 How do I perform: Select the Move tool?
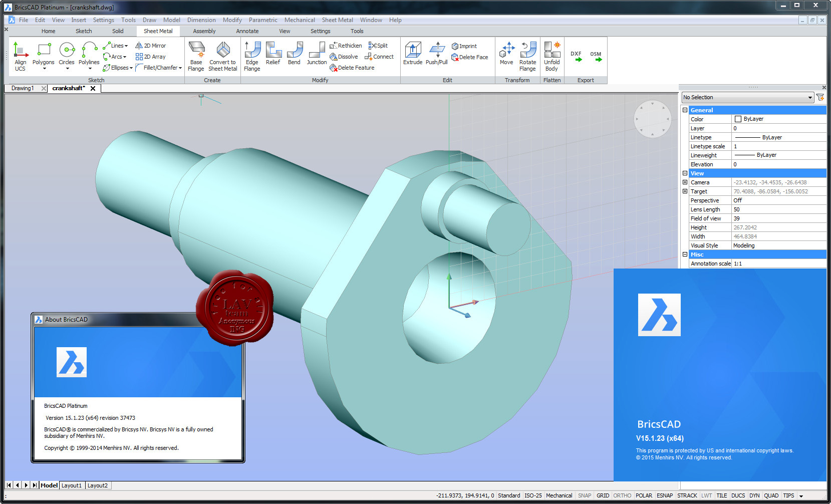click(506, 53)
